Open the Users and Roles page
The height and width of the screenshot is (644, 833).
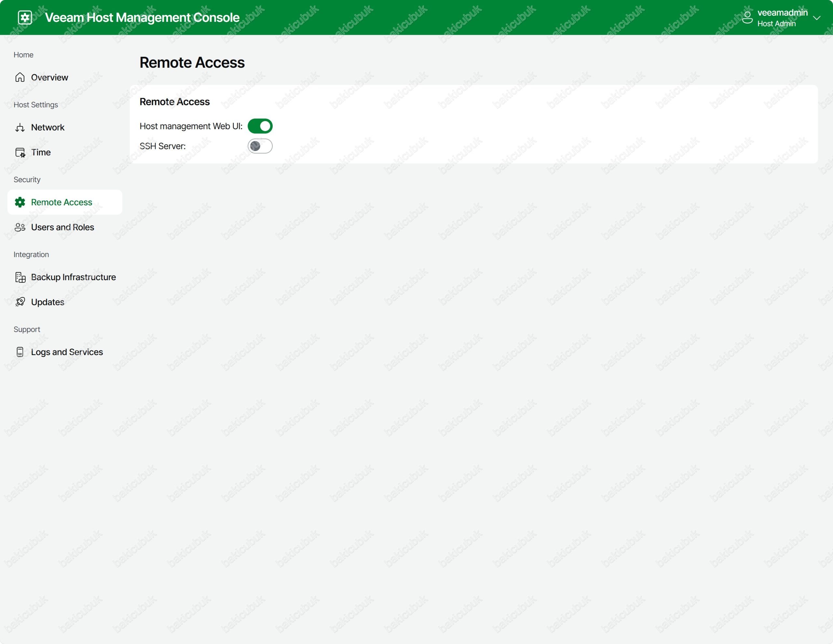(62, 227)
